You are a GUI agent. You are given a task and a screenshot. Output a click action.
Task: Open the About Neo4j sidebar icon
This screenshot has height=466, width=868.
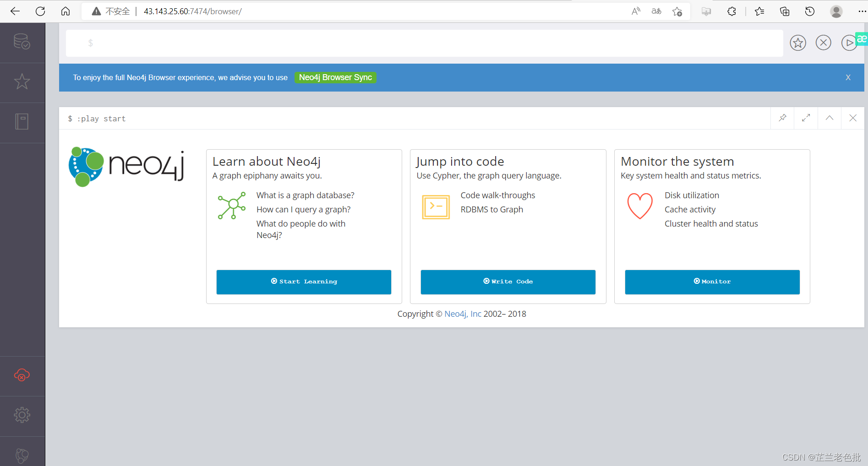click(x=22, y=455)
